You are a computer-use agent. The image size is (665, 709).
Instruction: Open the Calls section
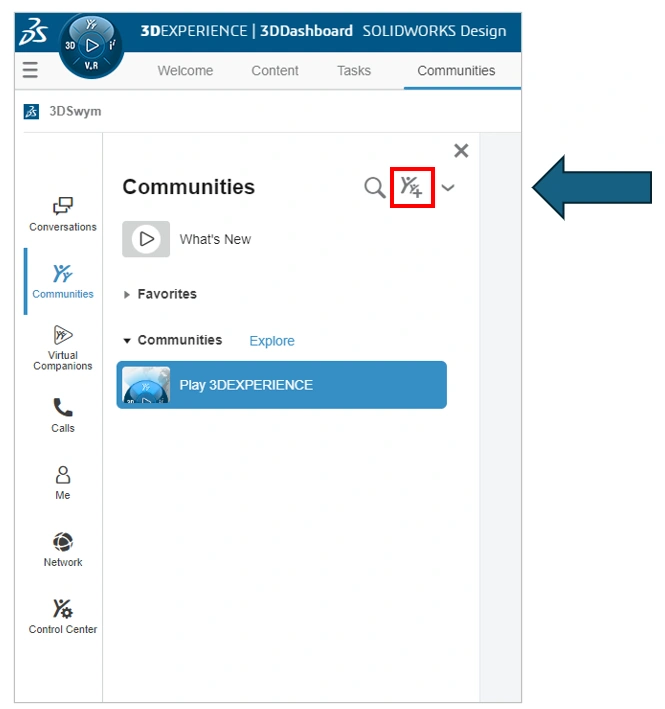coord(63,415)
